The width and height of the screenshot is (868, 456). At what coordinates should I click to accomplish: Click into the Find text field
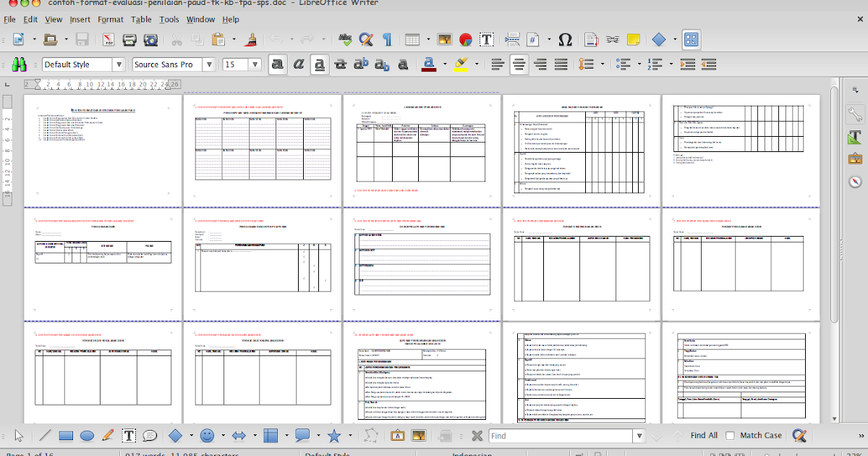(560, 436)
